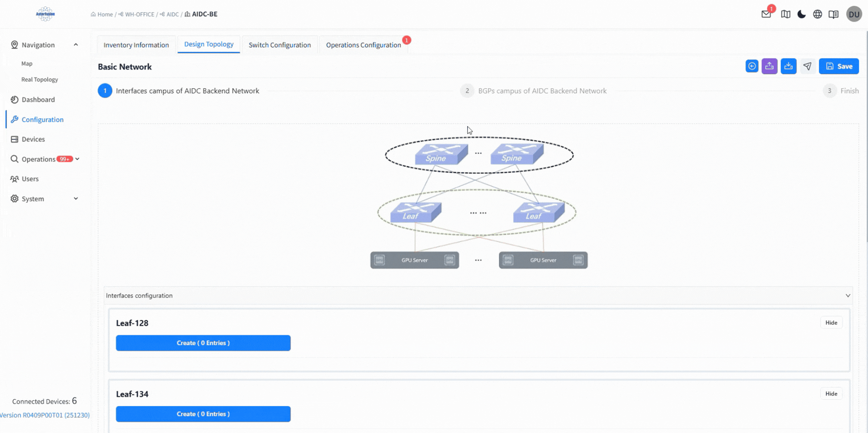868x433 pixels.
Task: Expand the System sidebar menu
Action: pos(76,199)
